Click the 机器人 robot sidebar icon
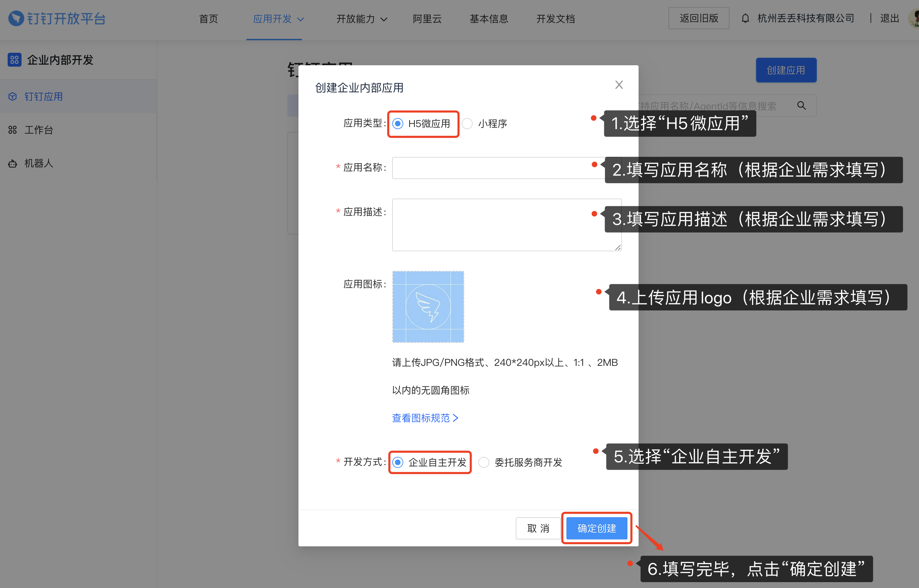 [x=12, y=163]
